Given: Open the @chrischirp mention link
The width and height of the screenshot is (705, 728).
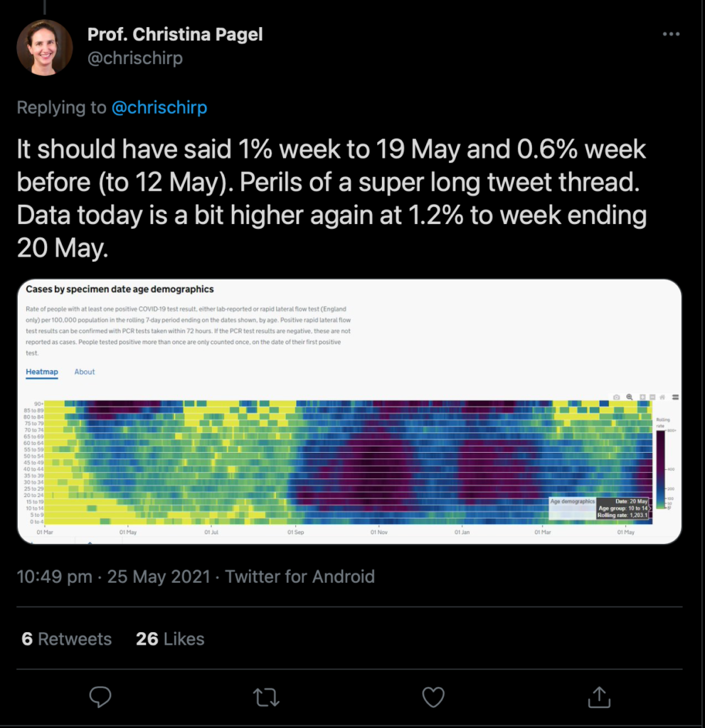Looking at the screenshot, I should tap(159, 107).
